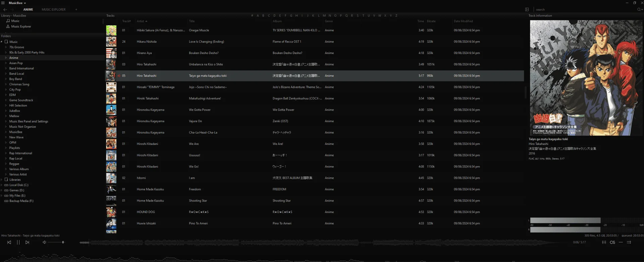Sort by Album column header

[x=277, y=21]
